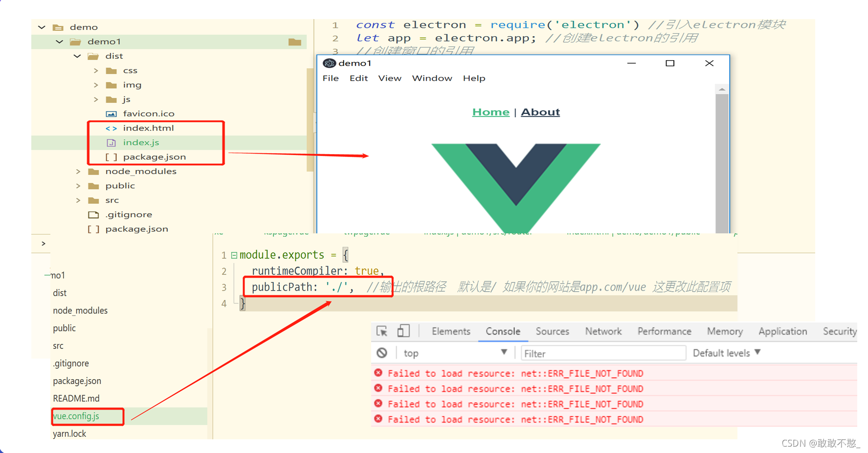Switch to the Elements tab in DevTools

(x=451, y=332)
